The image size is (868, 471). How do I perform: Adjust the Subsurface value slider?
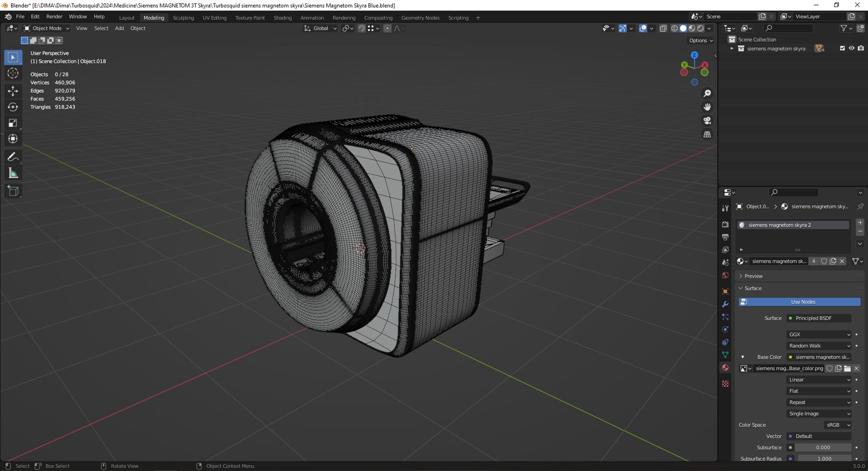coord(823,447)
